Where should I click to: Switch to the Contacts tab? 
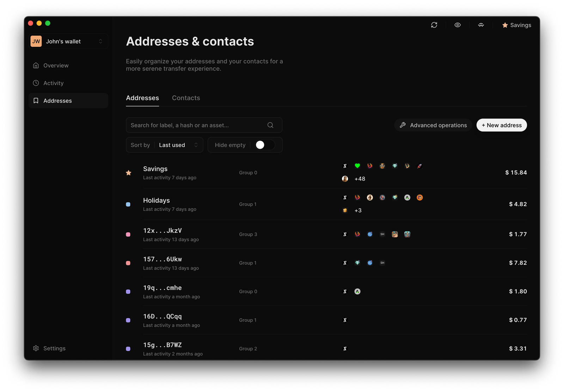click(x=186, y=98)
